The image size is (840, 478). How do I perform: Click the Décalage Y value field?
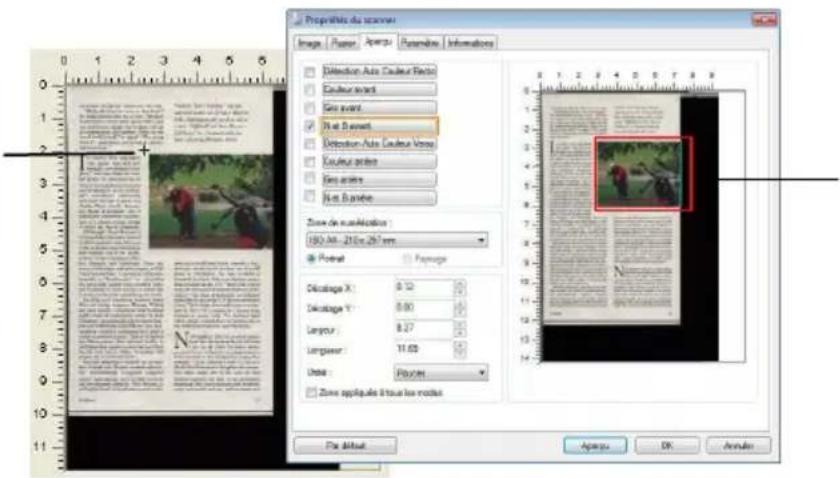[x=423, y=308]
